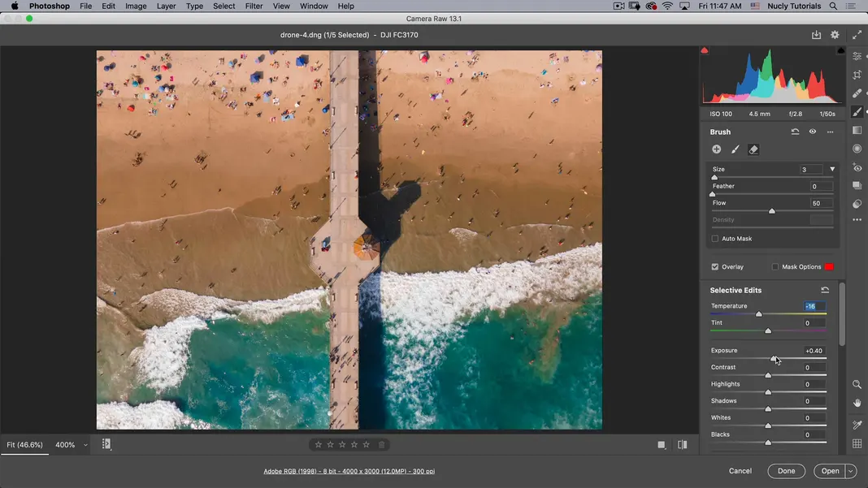Click the Cancel button
Image resolution: width=868 pixels, height=488 pixels.
pos(740,471)
